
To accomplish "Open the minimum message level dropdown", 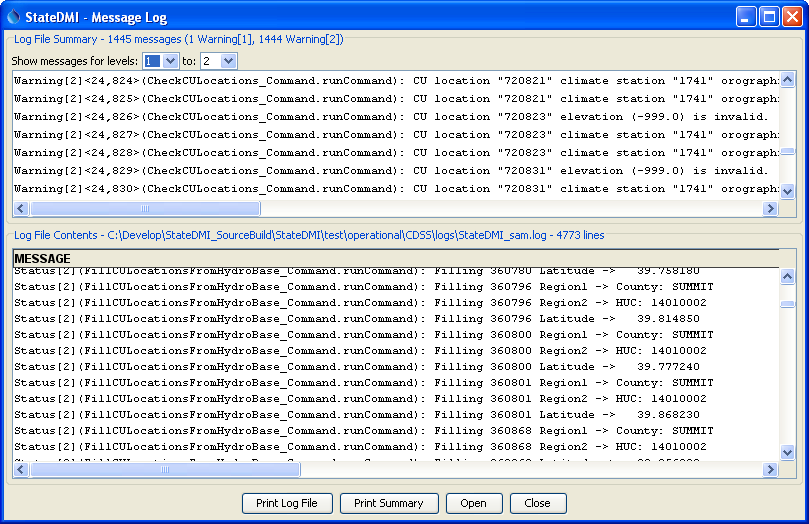I will pyautogui.click(x=170, y=61).
